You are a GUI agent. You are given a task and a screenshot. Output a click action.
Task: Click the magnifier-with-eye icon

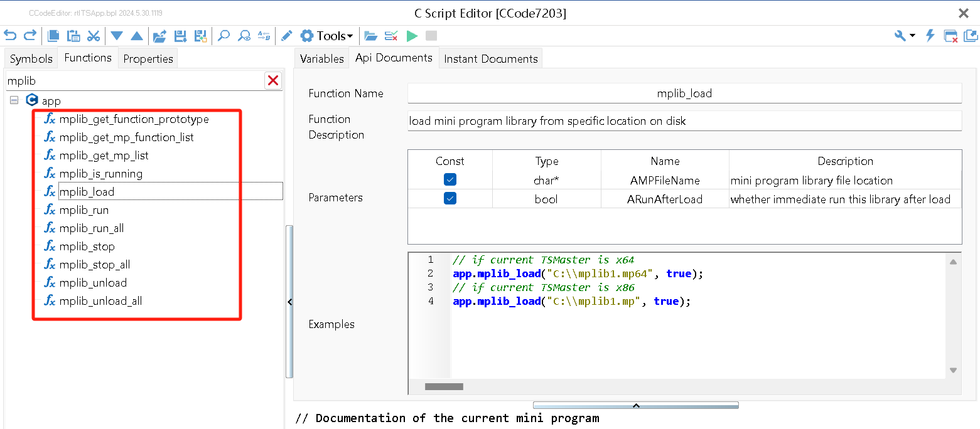244,36
